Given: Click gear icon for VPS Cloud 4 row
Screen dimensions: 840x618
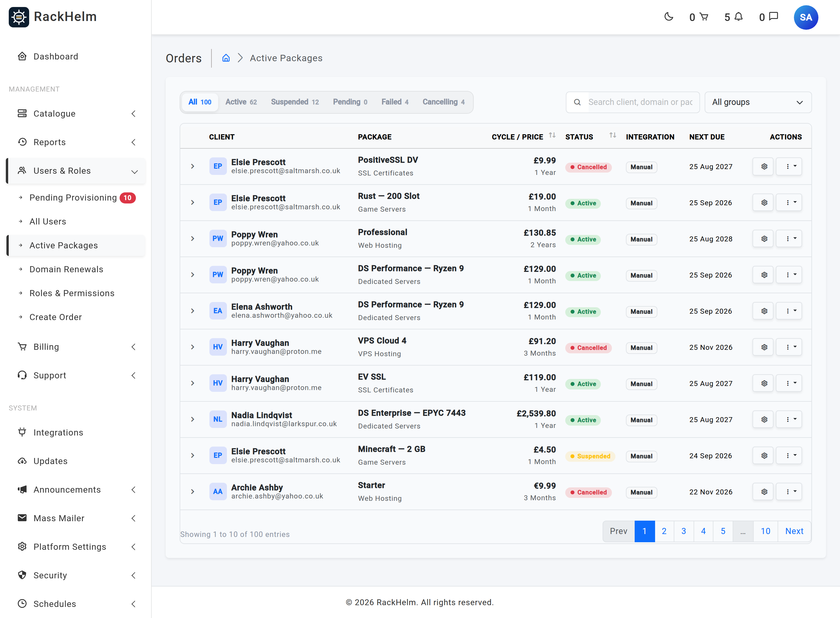Looking at the screenshot, I should click(763, 347).
